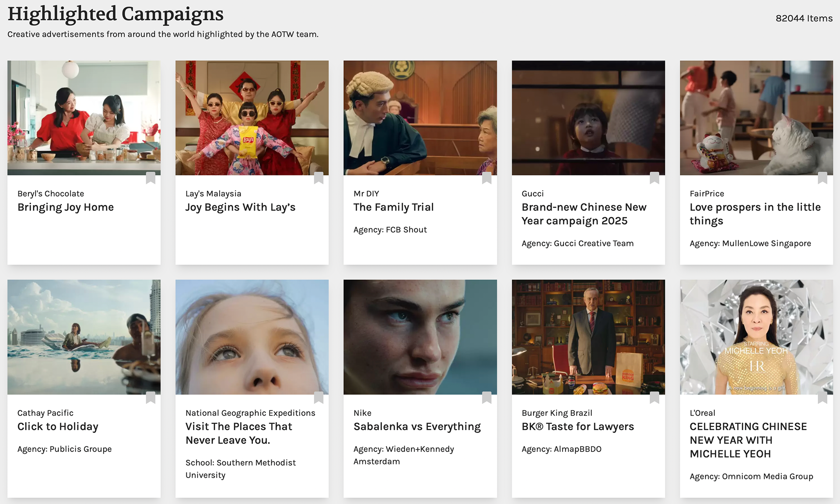Select the Gucci brand name
The height and width of the screenshot is (504, 840).
click(x=532, y=193)
